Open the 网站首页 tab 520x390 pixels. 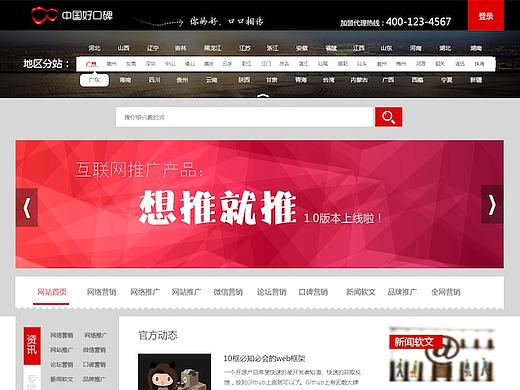(52, 292)
